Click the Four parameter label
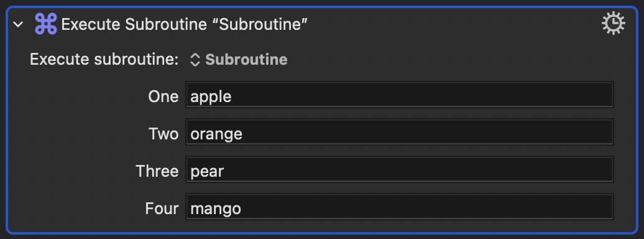This screenshot has height=239, width=644. [x=162, y=209]
